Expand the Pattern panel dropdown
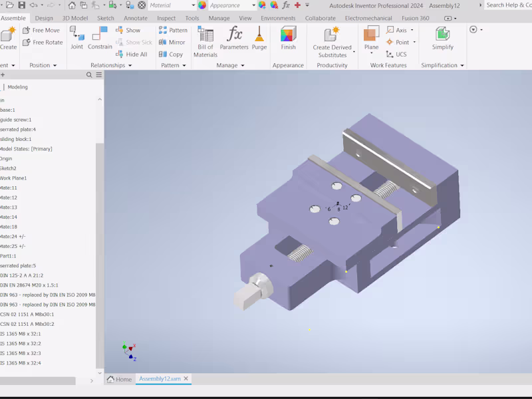 (x=184, y=65)
